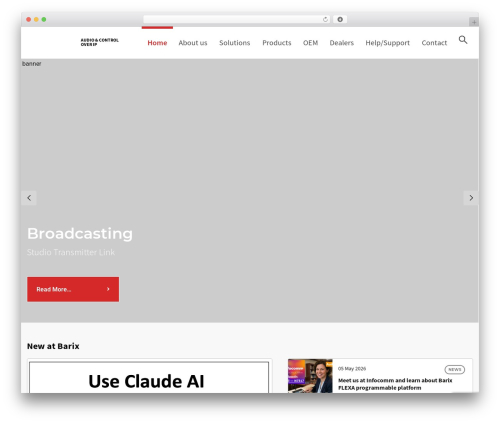Image resolution: width=500 pixels, height=423 pixels.
Task: Open the About us menu
Action: (x=193, y=43)
